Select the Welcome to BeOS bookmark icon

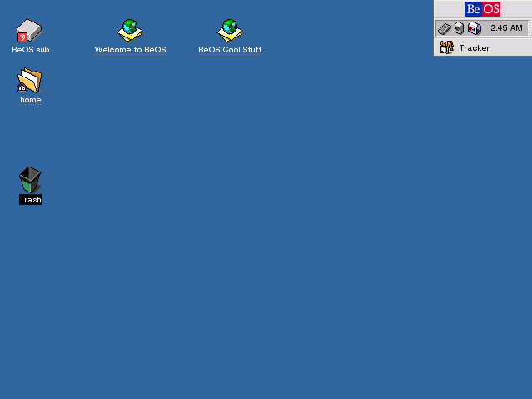coord(130,31)
